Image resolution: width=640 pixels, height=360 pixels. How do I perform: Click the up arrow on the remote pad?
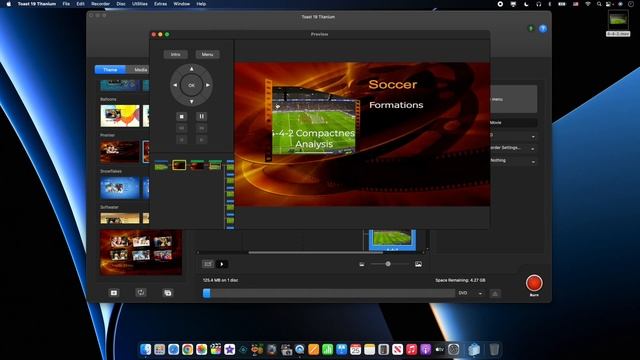[x=191, y=69]
